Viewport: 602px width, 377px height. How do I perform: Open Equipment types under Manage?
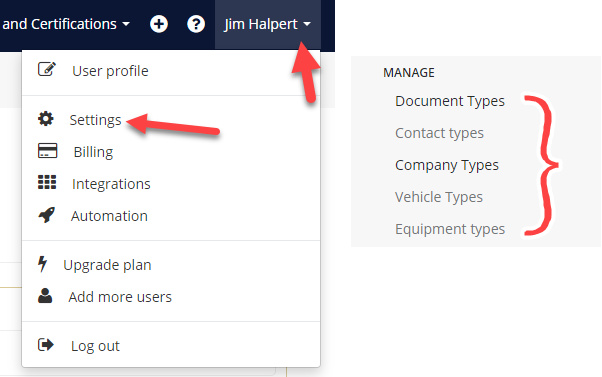(x=450, y=229)
